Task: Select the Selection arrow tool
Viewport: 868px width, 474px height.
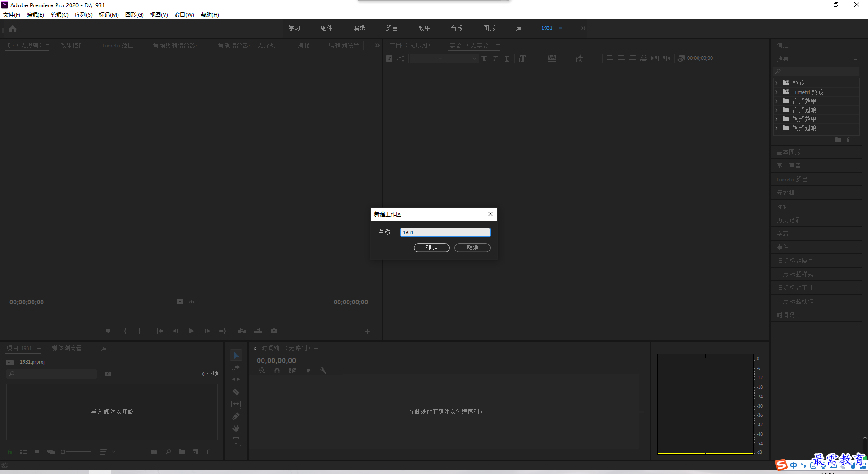Action: click(236, 355)
